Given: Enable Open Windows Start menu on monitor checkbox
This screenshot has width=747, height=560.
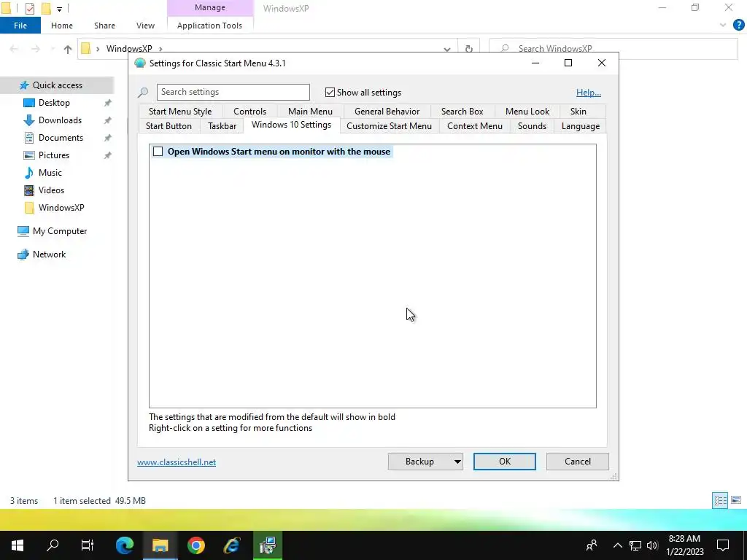Looking at the screenshot, I should pyautogui.click(x=158, y=152).
